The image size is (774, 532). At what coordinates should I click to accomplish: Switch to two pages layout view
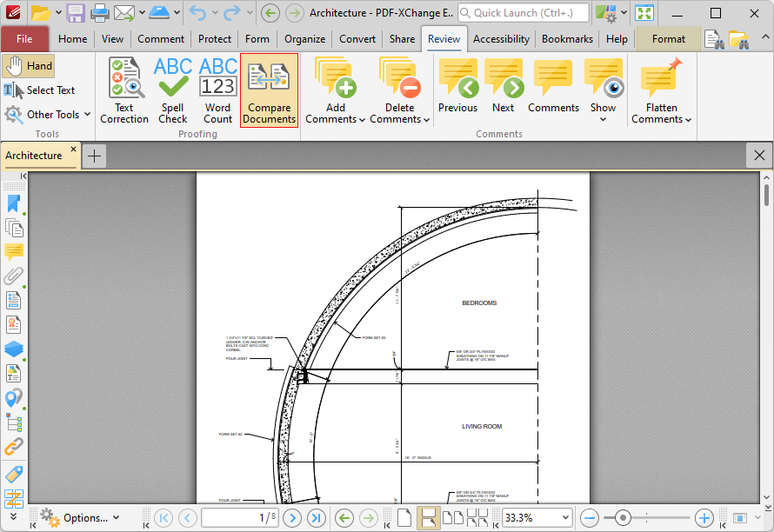[452, 518]
